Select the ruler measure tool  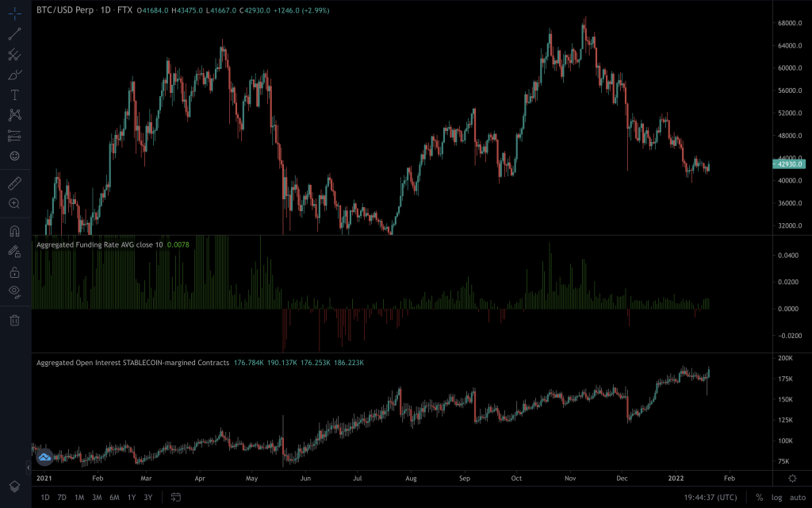point(14,183)
